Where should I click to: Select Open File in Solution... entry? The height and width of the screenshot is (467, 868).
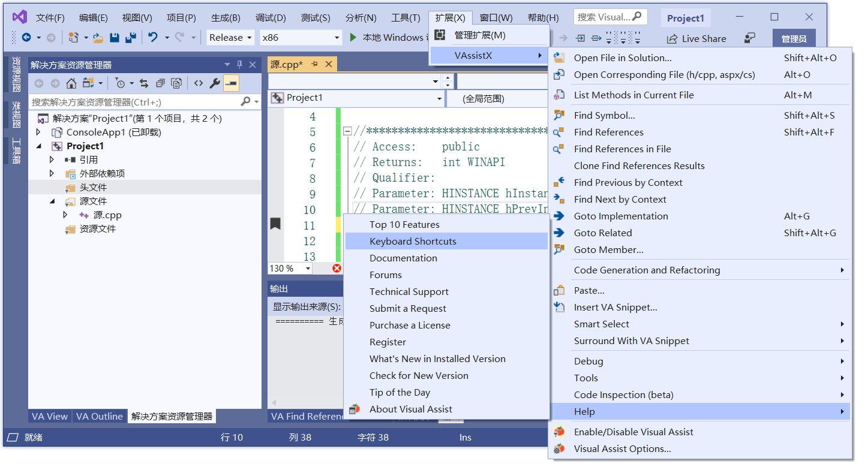coord(623,58)
